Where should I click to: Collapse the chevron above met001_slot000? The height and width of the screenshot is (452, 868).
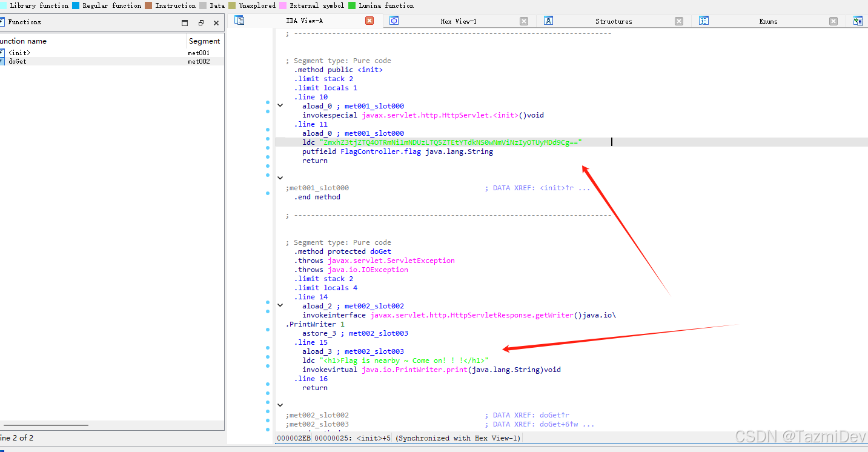point(279,177)
